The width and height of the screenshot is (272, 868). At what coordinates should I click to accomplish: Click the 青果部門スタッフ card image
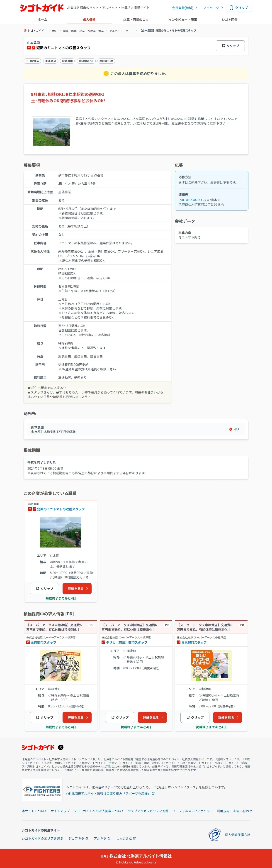click(211, 665)
